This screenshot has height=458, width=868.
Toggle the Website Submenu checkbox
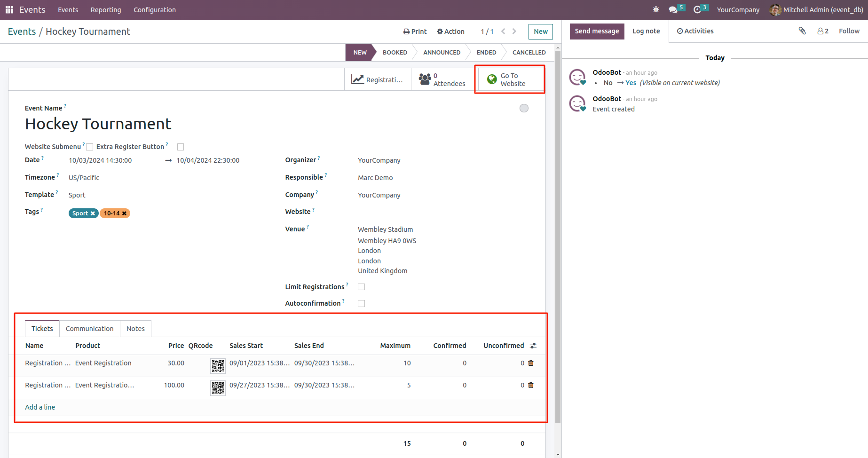click(90, 147)
